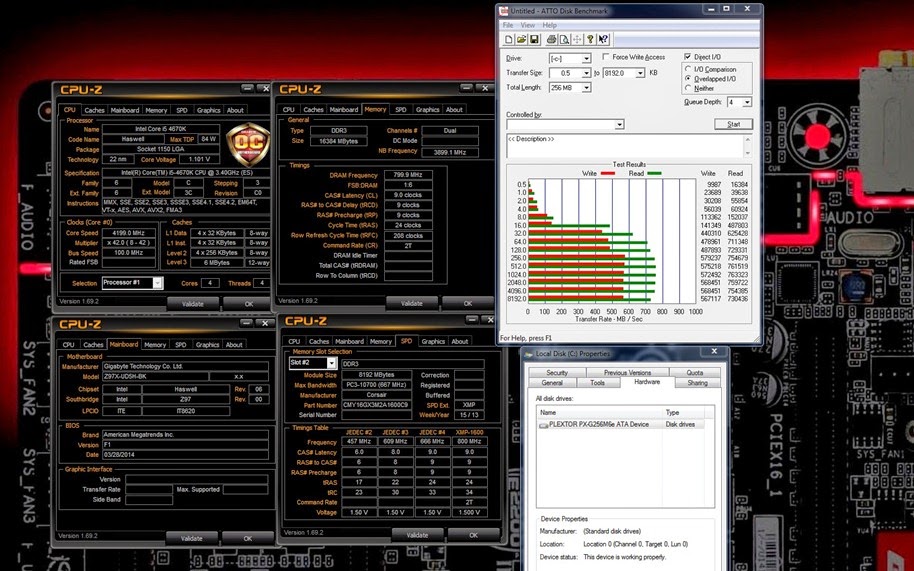The width and height of the screenshot is (914, 571).
Task: Click Validate in CPU-Z memory timings window
Action: coord(412,303)
